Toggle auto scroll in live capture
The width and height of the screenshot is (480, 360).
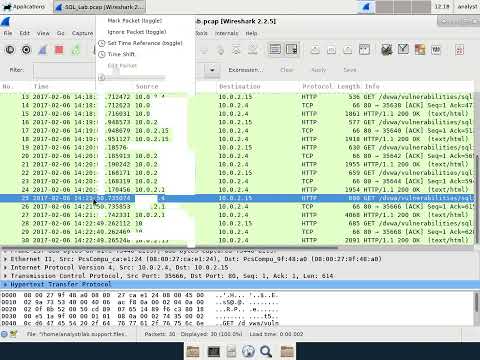pos(292,50)
